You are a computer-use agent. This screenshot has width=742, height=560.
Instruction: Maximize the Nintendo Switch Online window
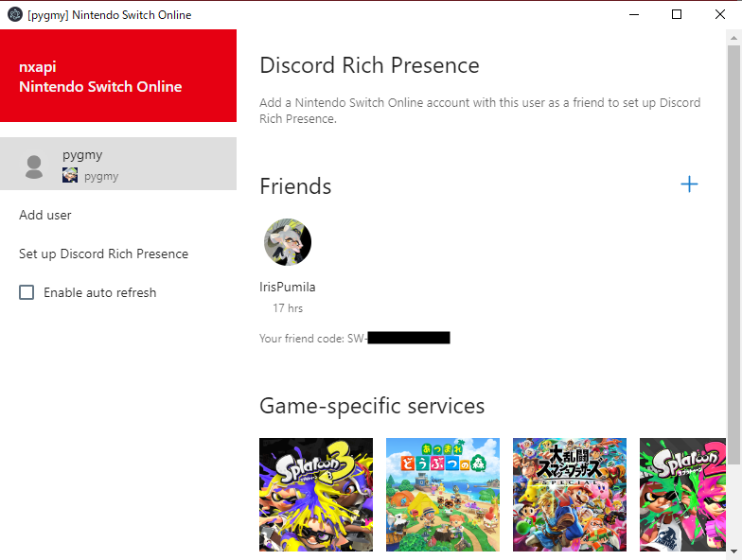coord(677,14)
